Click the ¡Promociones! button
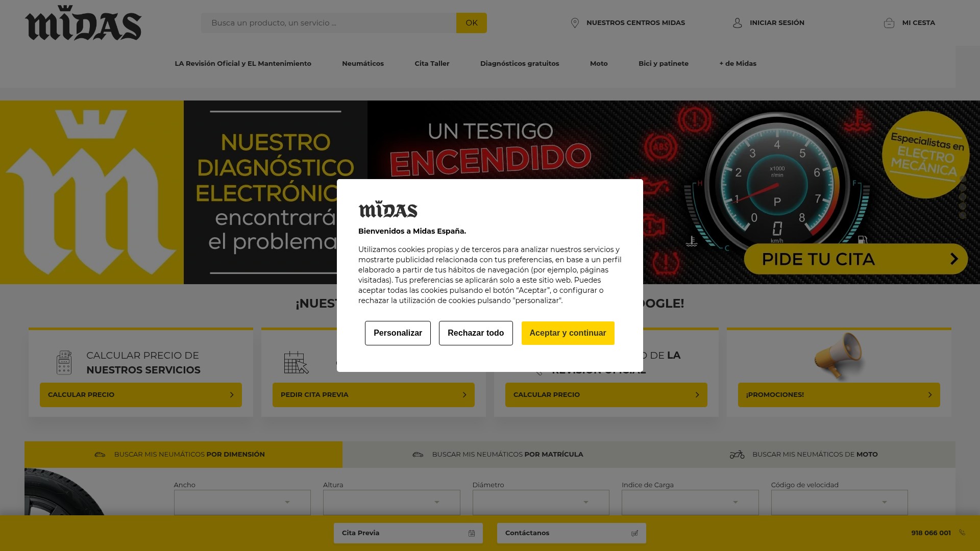 839,395
